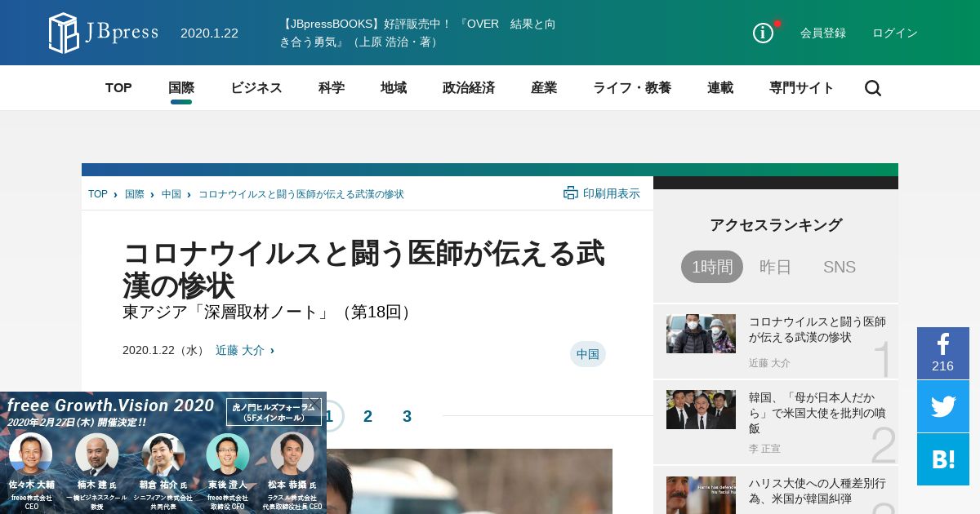Click 国際 in breadcrumb
Screen dimensions: 980x514
click(135, 194)
